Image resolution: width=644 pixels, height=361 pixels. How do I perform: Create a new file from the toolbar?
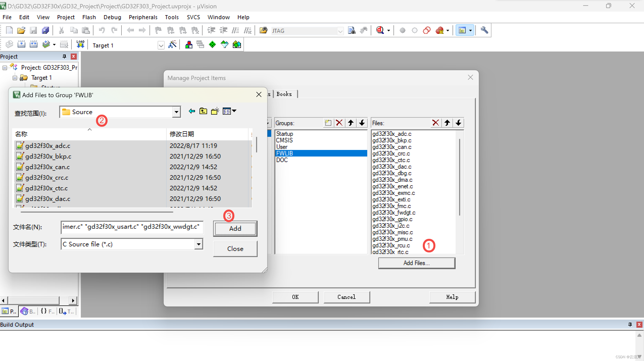[9, 30]
